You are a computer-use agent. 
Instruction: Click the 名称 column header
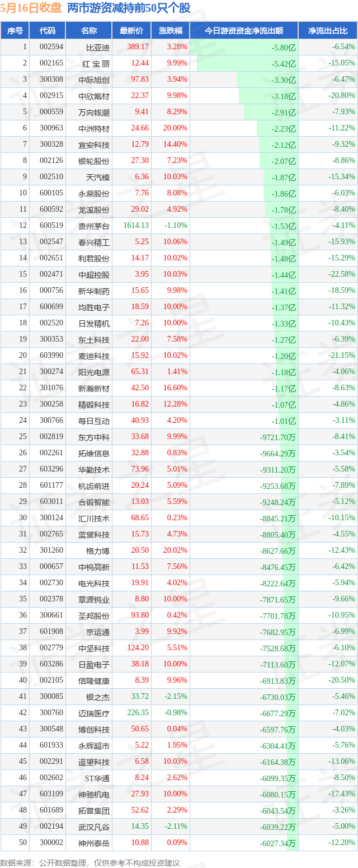pyautogui.click(x=88, y=31)
